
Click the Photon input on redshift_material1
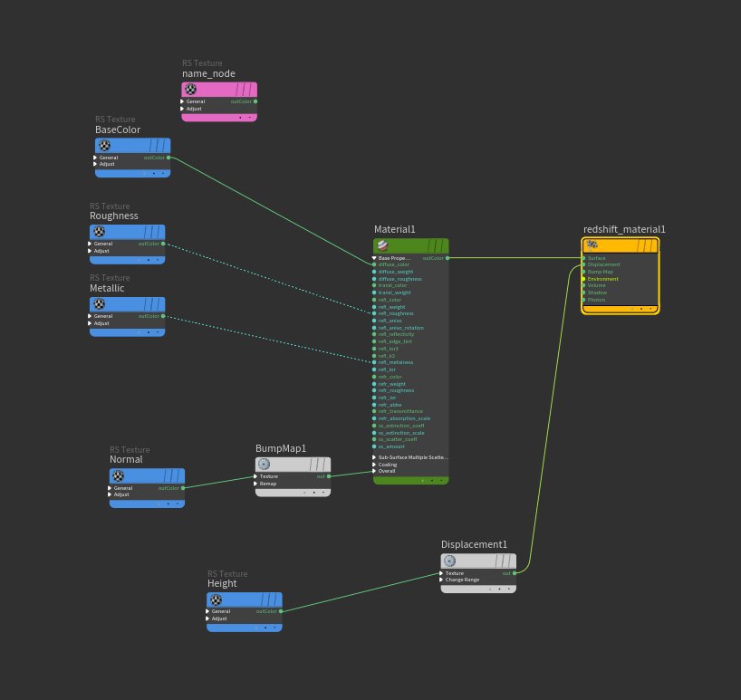coord(584,300)
